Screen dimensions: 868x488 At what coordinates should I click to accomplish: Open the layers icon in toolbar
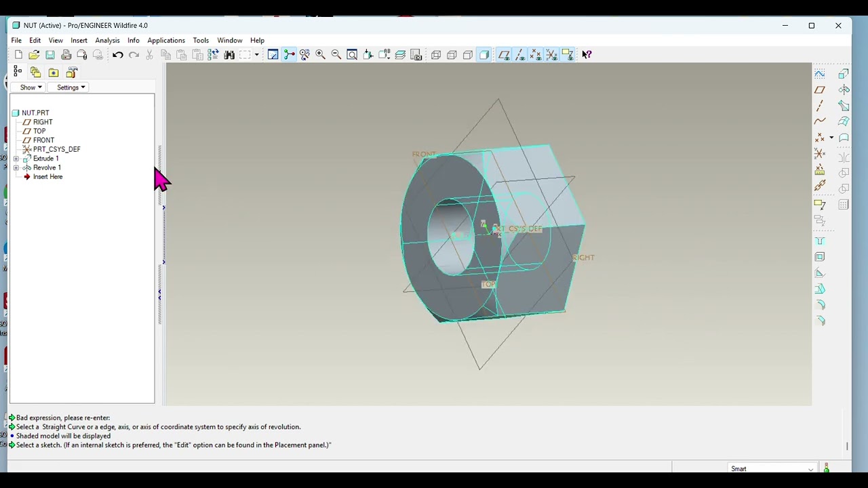tap(400, 55)
